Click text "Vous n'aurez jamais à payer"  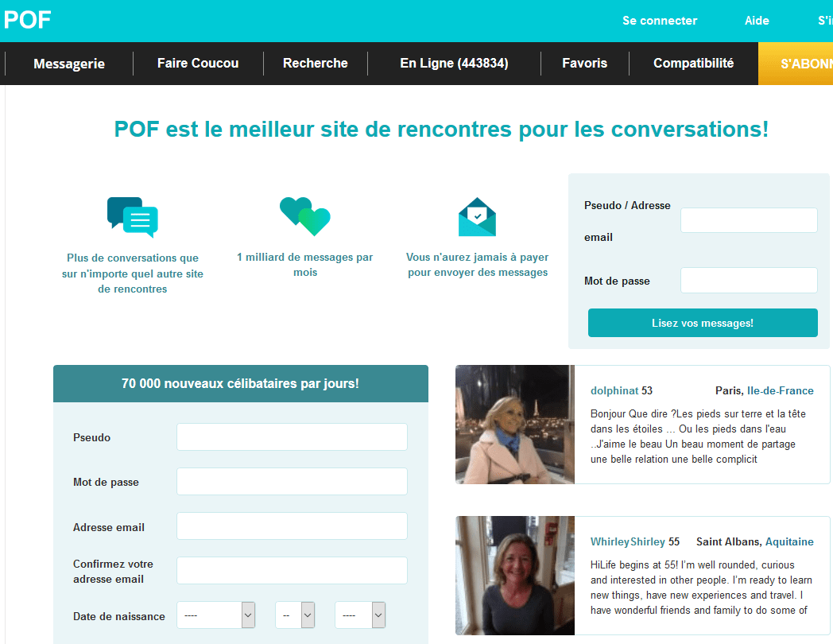[477, 257]
